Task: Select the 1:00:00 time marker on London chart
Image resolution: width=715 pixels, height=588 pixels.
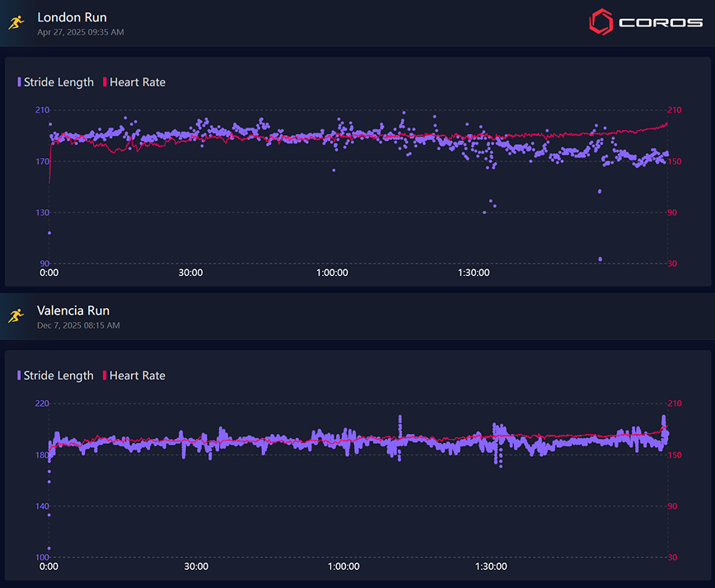Action: 332,273
